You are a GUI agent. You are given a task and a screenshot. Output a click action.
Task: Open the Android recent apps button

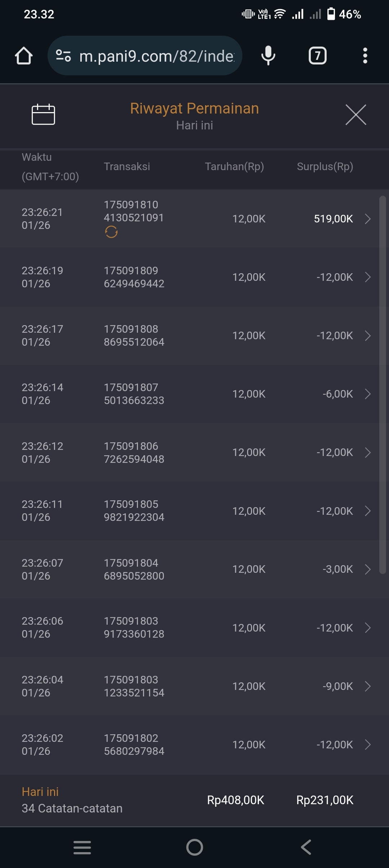pos(82,847)
